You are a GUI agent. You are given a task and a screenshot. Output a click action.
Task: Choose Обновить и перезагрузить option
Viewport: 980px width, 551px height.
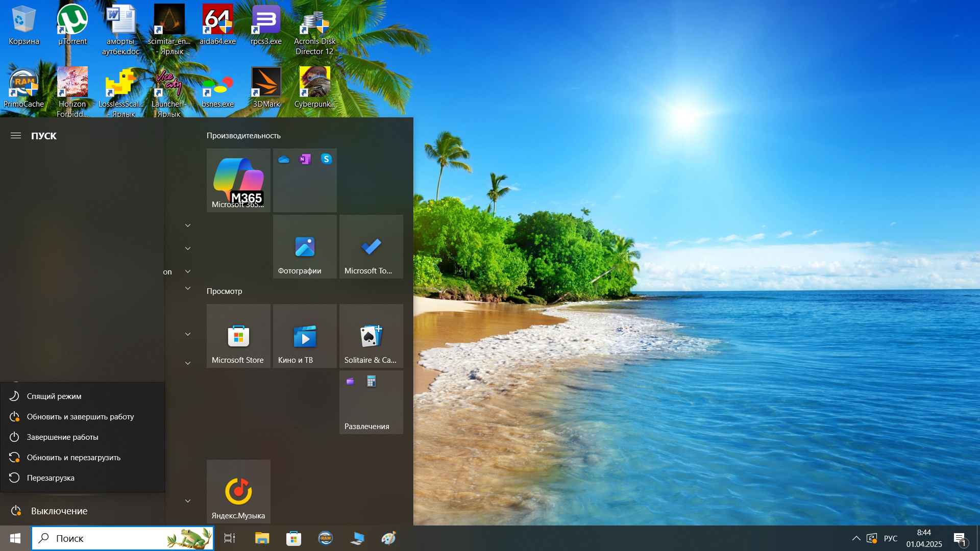click(73, 457)
